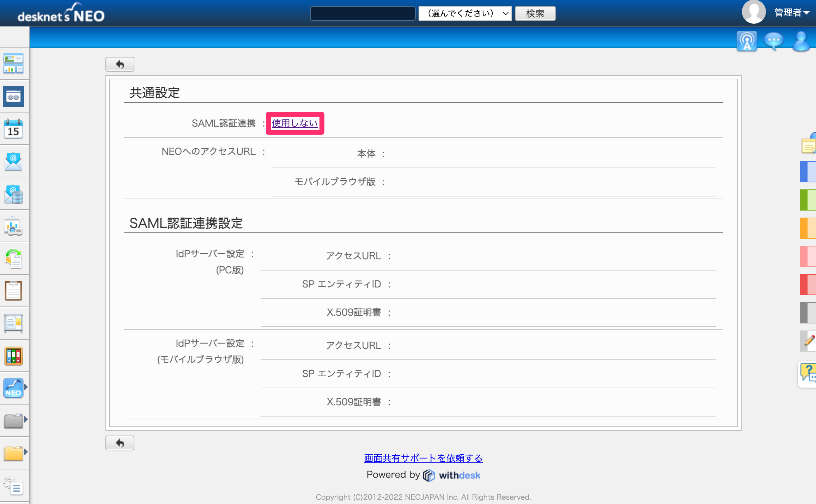Click the NEOへのアクセスURL label
The height and width of the screenshot is (504, 816).
point(208,152)
